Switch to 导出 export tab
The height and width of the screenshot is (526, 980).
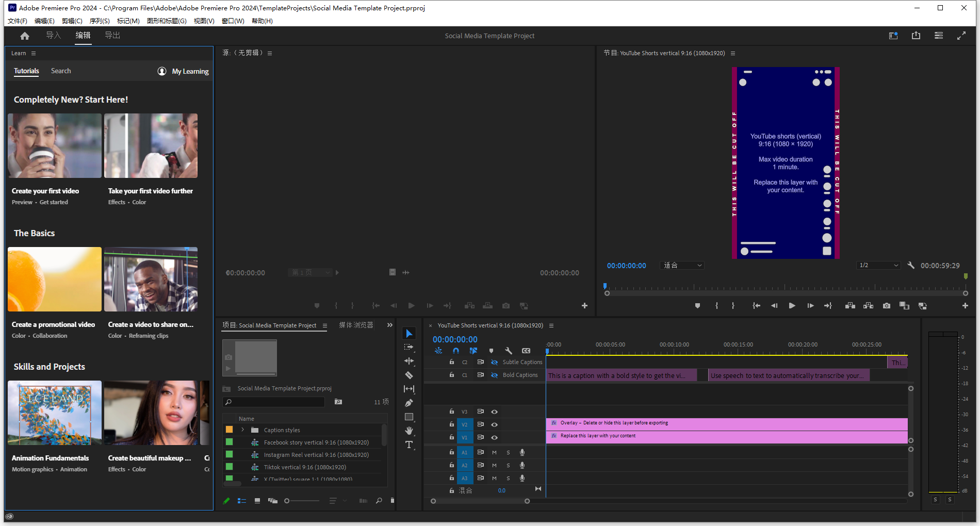(x=112, y=35)
